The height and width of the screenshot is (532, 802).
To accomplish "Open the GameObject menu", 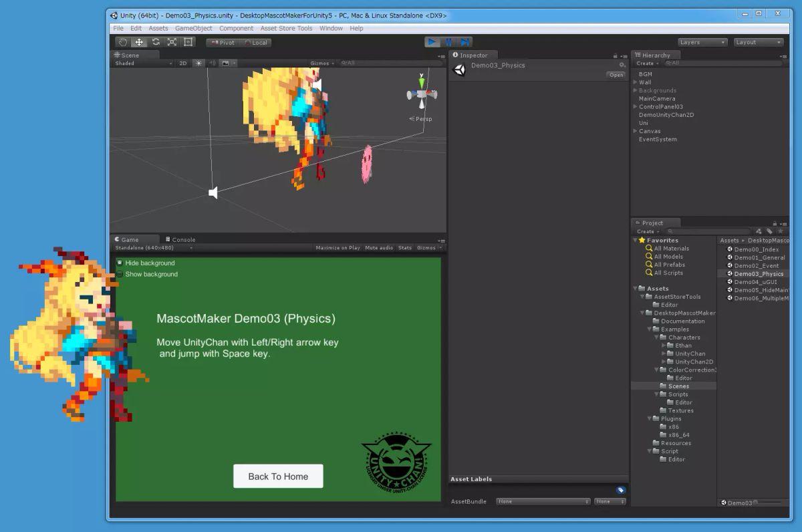I will click(x=194, y=28).
